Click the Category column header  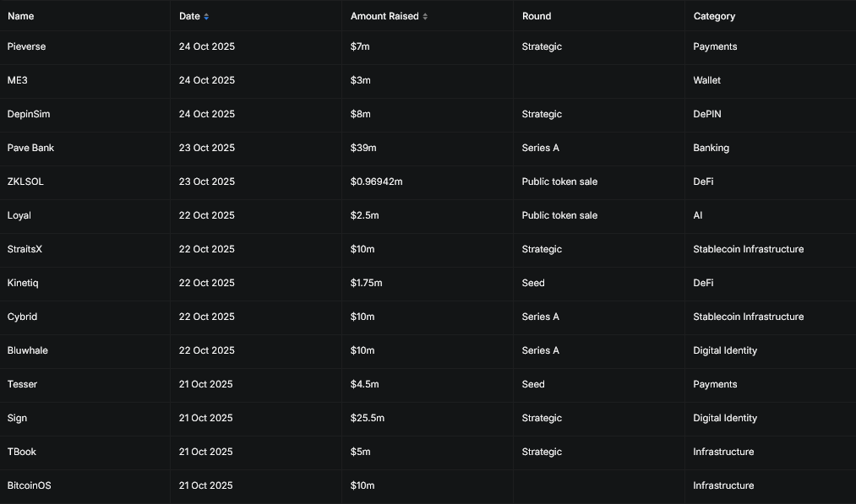[x=714, y=16]
